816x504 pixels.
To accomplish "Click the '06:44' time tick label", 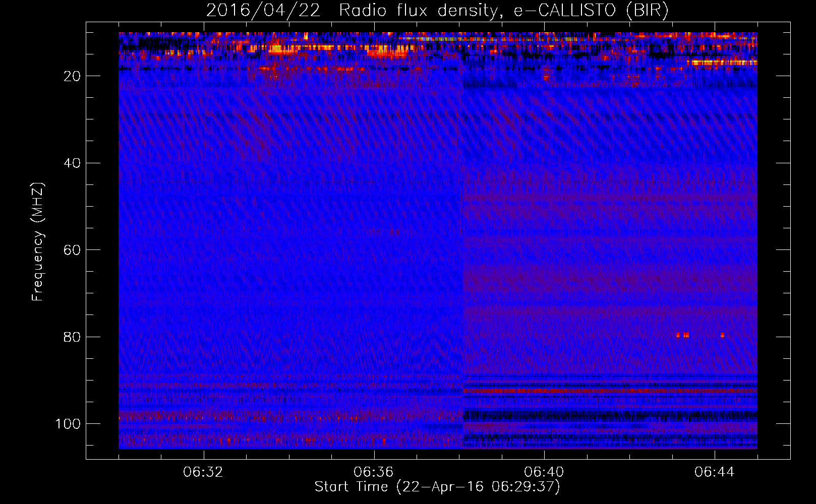I will (715, 472).
